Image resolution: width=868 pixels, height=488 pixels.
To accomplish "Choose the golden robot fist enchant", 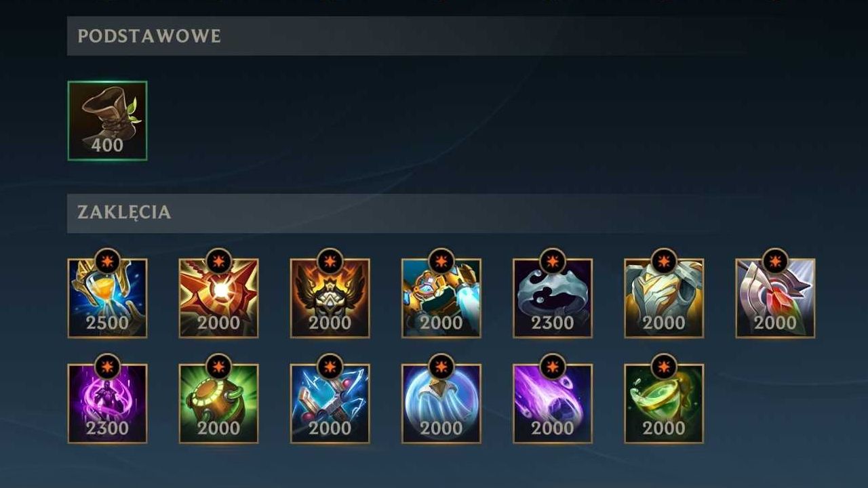I will [441, 298].
